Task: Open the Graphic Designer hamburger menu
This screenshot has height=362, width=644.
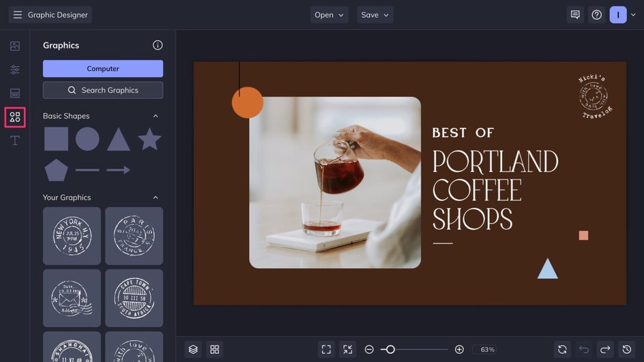Action: [x=18, y=15]
